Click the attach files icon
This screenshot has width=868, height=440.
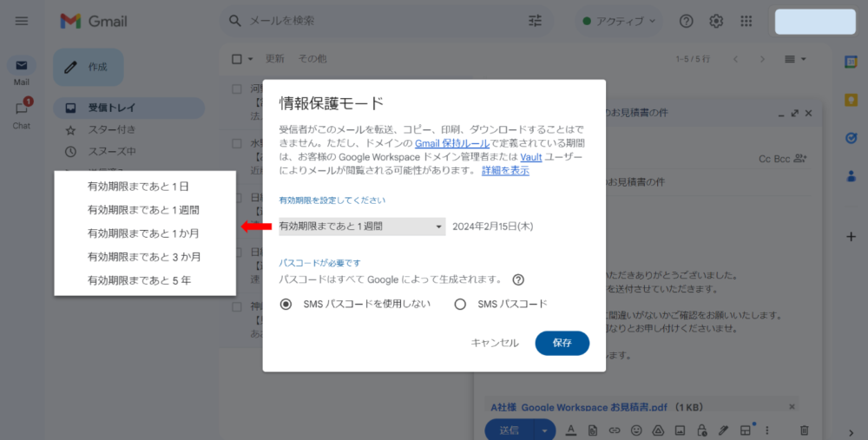[592, 430]
